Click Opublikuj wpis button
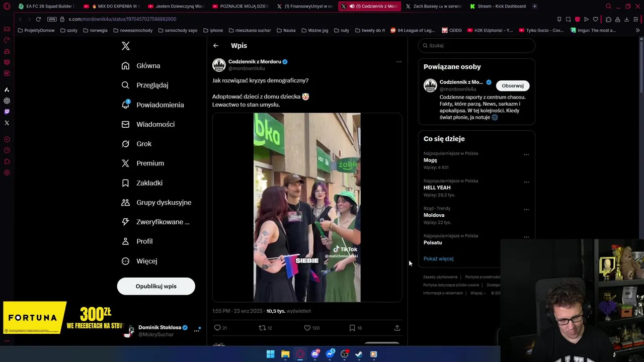Viewport: 644px width, 362px height. pyautogui.click(x=156, y=286)
